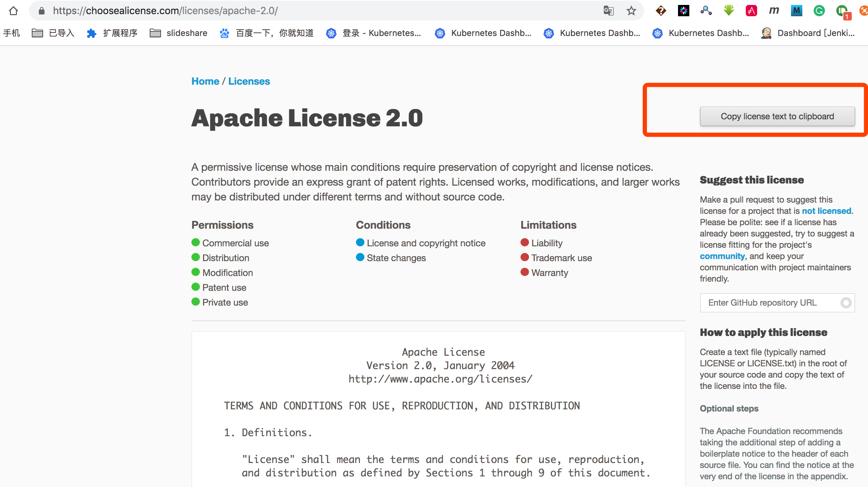Open the 扩展程序 puzzle-piece bookmark

pos(112,33)
